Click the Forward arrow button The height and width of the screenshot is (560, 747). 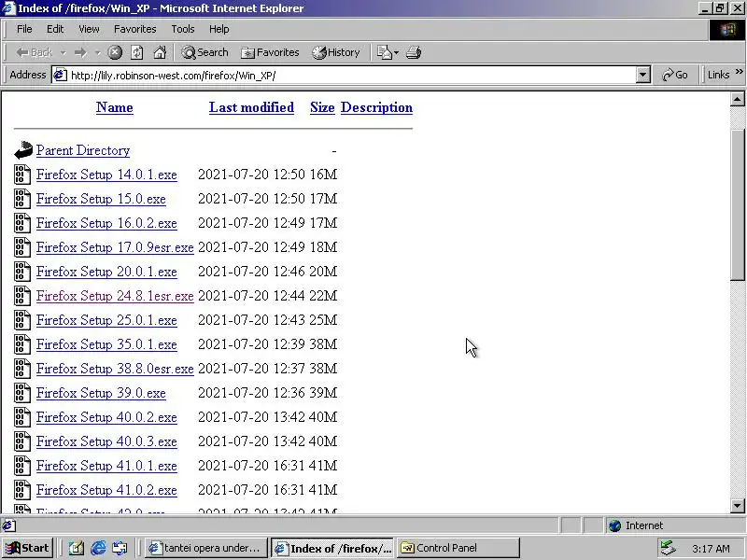80,52
